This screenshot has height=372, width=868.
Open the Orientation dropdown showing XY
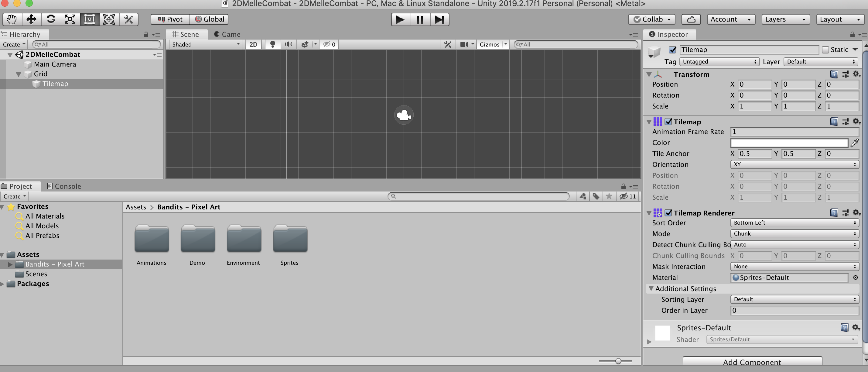pyautogui.click(x=795, y=164)
